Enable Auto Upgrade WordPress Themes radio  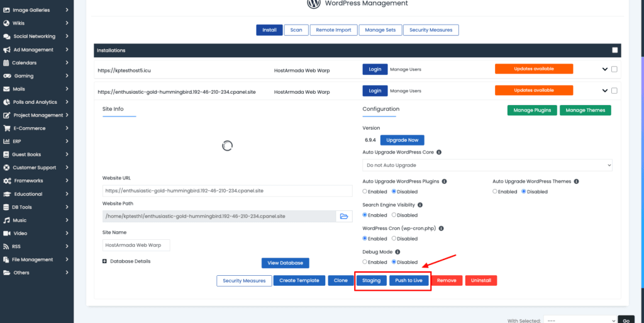tap(495, 191)
